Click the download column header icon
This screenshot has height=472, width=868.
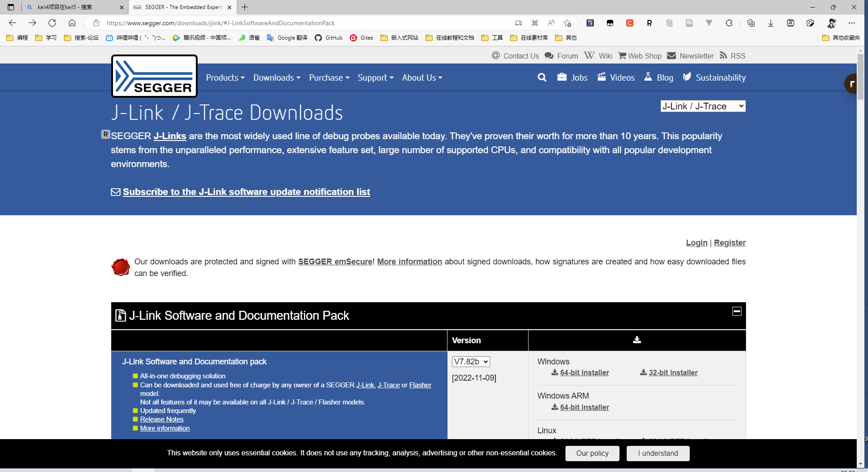tap(637, 340)
